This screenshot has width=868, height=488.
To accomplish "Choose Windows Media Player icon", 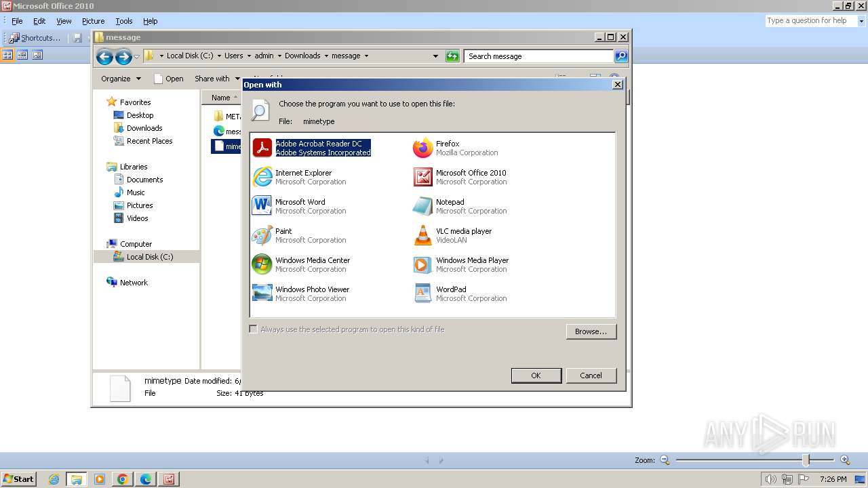I will pyautogui.click(x=423, y=264).
